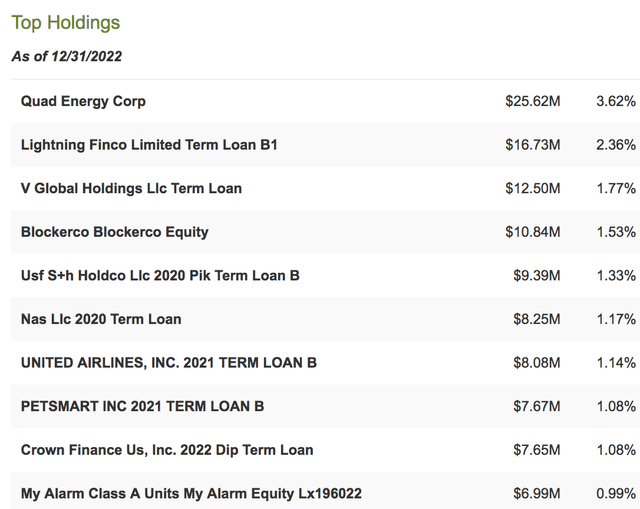640x509 pixels.
Task: Select the $9.39M value
Action: [537, 276]
